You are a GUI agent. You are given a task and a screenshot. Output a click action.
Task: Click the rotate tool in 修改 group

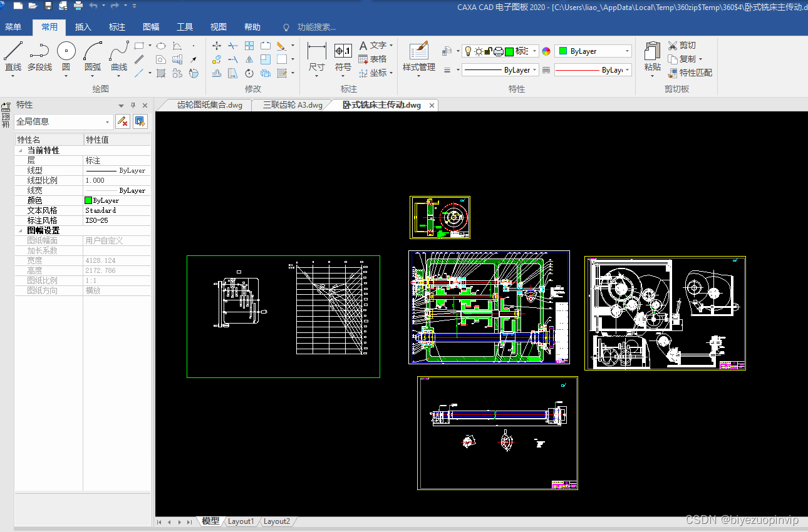[x=249, y=73]
